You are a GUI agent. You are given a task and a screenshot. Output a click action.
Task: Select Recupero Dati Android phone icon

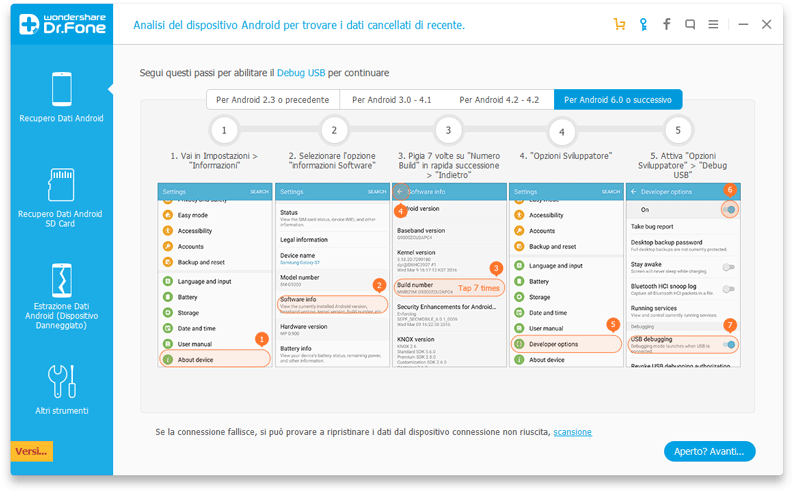click(x=62, y=89)
